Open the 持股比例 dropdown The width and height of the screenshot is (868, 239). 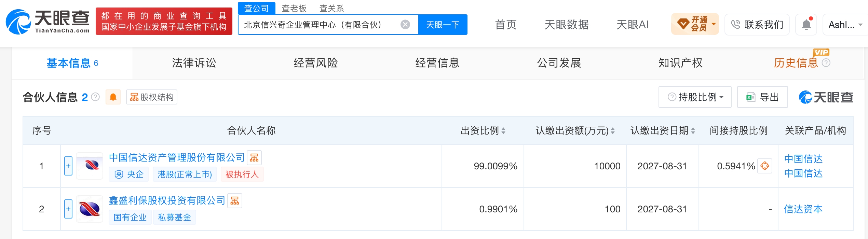[x=695, y=97]
